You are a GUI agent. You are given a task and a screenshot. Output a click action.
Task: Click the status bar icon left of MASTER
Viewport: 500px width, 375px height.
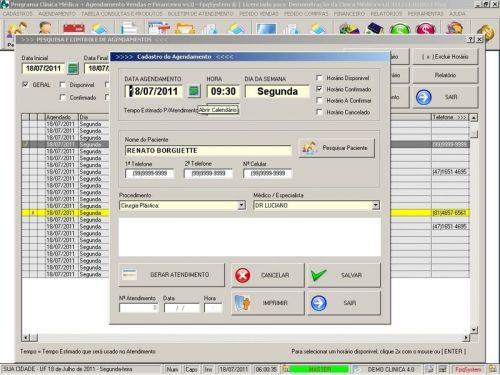(286, 369)
